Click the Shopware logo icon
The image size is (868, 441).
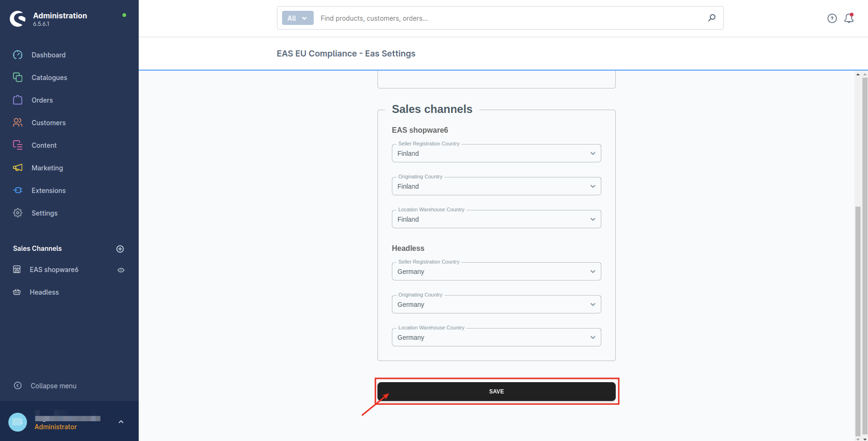(x=18, y=19)
